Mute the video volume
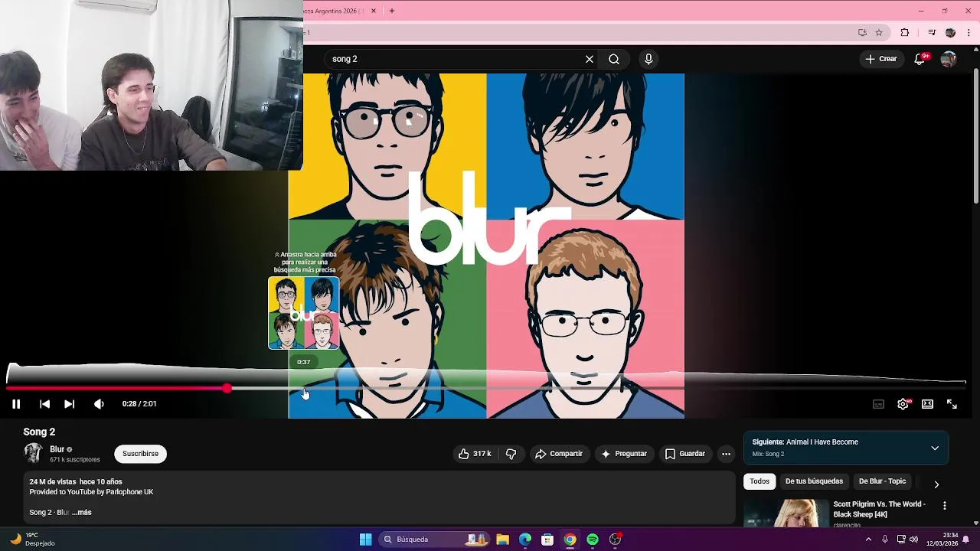The width and height of the screenshot is (980, 551). point(99,404)
